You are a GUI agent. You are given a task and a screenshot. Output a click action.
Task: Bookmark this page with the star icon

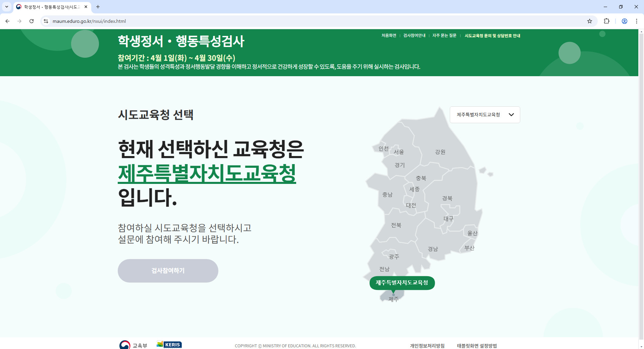(x=590, y=21)
